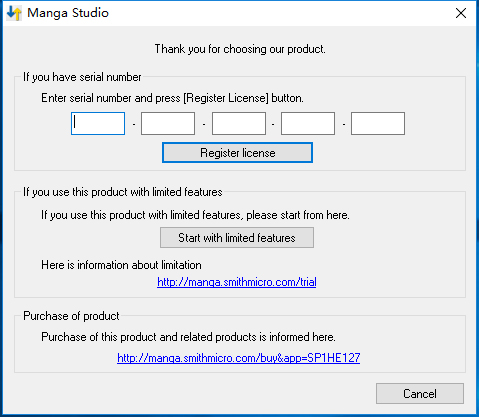Open the buy&app=SP1HE127 purchase link
The height and width of the screenshot is (417, 479).
[239, 358]
